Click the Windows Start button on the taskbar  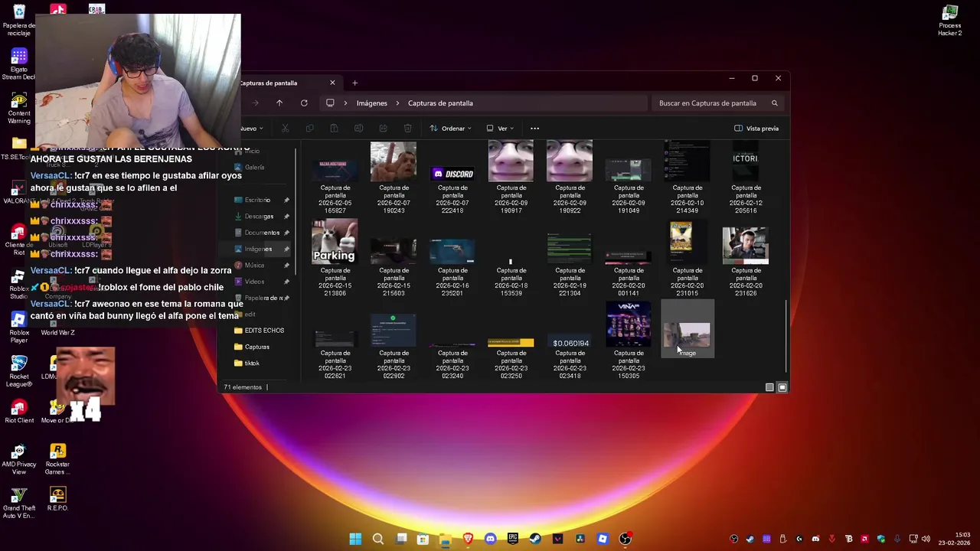[355, 539]
